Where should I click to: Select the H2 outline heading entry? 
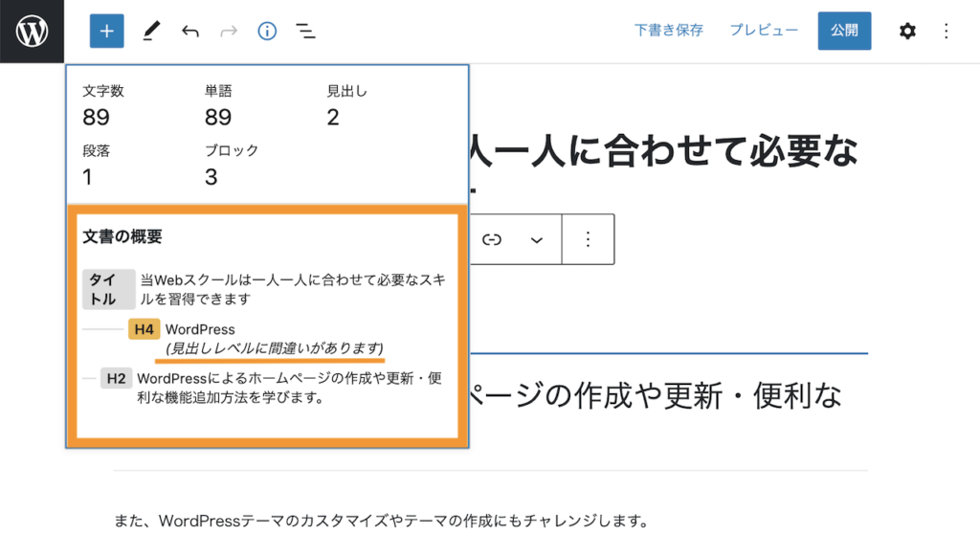pos(271,388)
